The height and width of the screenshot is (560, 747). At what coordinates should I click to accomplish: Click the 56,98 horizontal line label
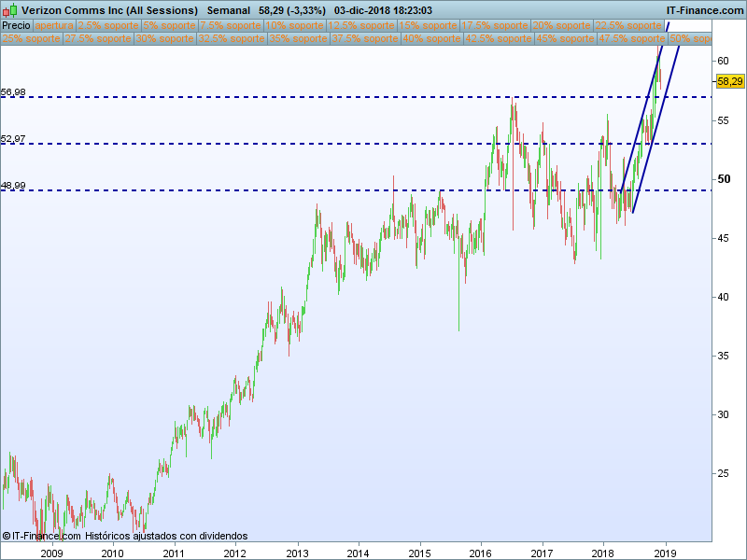pyautogui.click(x=13, y=91)
